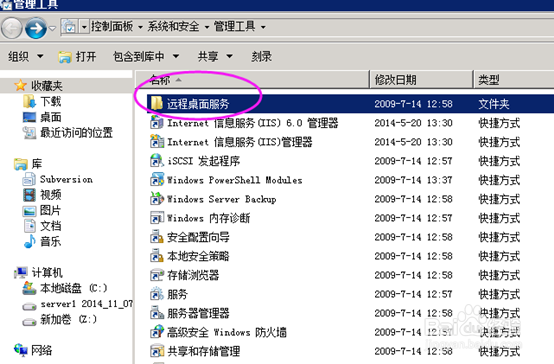The width and height of the screenshot is (554, 364).
Task: Click the 管理工具 breadcrumb
Action: [x=235, y=27]
